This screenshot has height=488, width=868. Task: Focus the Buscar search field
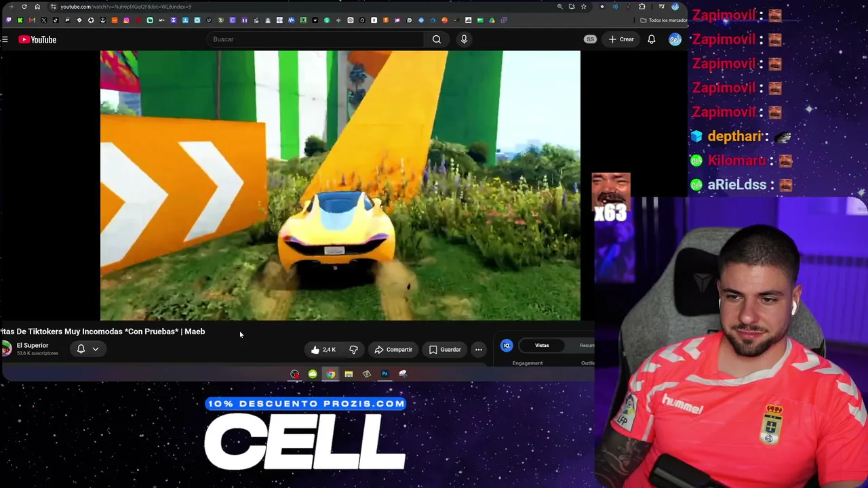315,39
